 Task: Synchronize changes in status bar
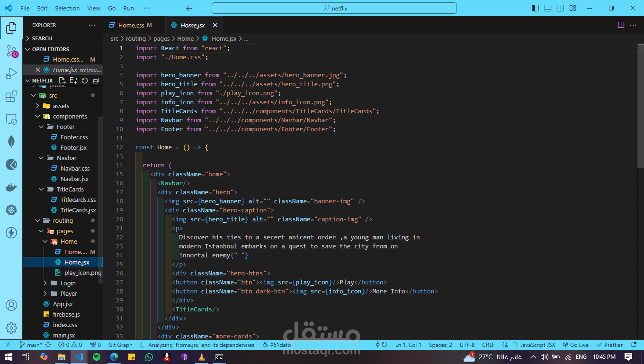[x=48, y=345]
